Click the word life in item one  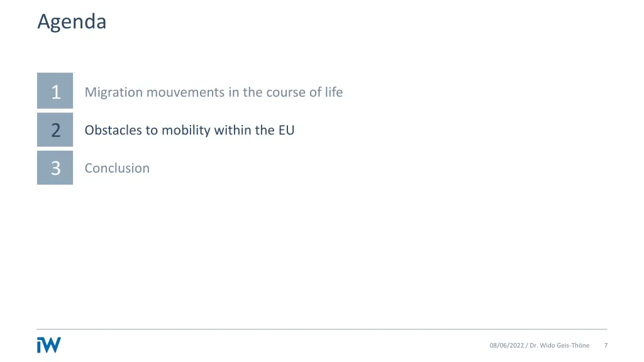point(334,92)
